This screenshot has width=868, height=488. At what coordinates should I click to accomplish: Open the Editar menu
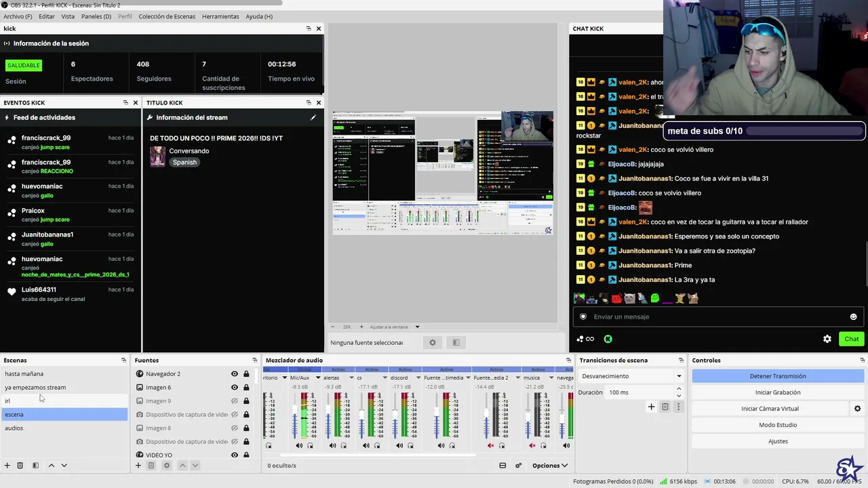(47, 16)
